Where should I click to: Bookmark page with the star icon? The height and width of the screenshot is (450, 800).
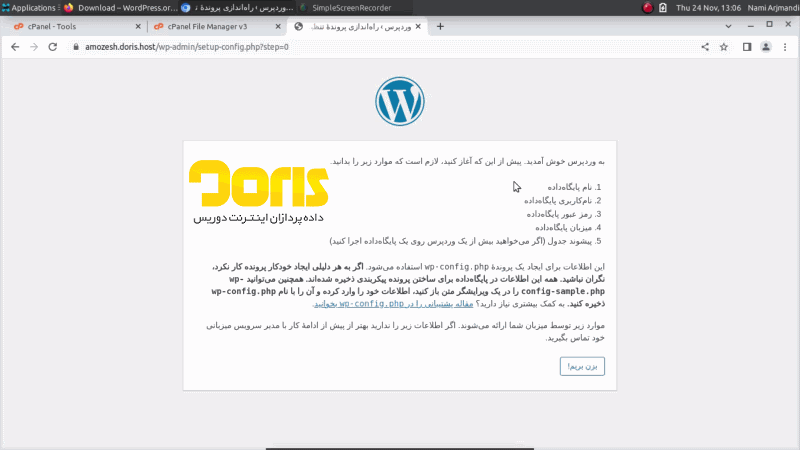pyautogui.click(x=724, y=47)
